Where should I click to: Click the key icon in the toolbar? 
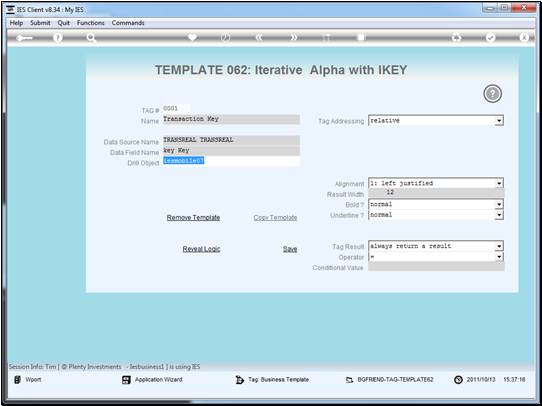click(24, 38)
